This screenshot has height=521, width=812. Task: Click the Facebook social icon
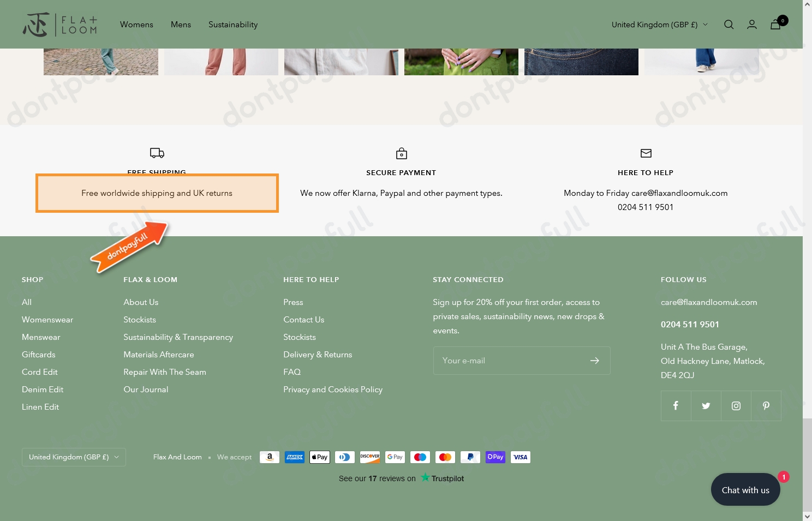[676, 406]
